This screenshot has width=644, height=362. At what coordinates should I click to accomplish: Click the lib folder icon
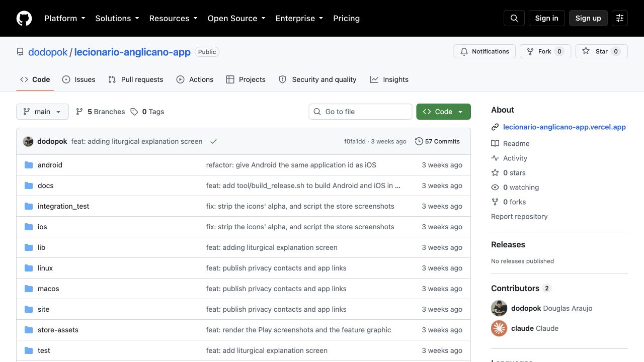click(29, 247)
